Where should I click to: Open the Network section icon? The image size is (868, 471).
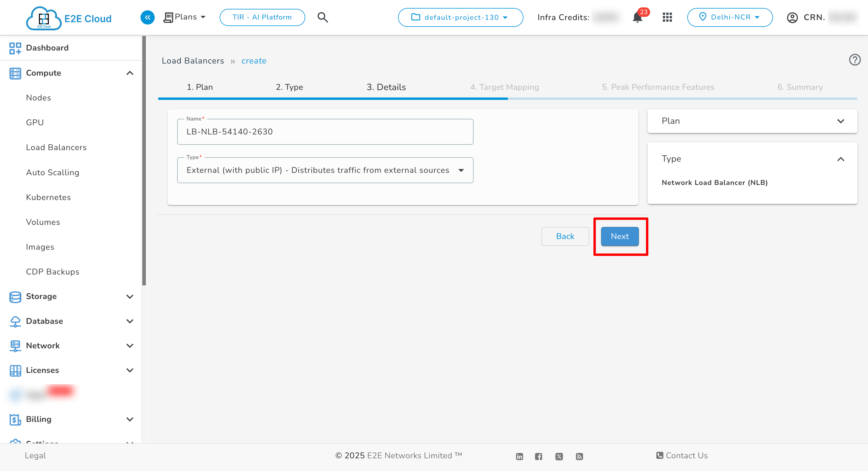15,346
